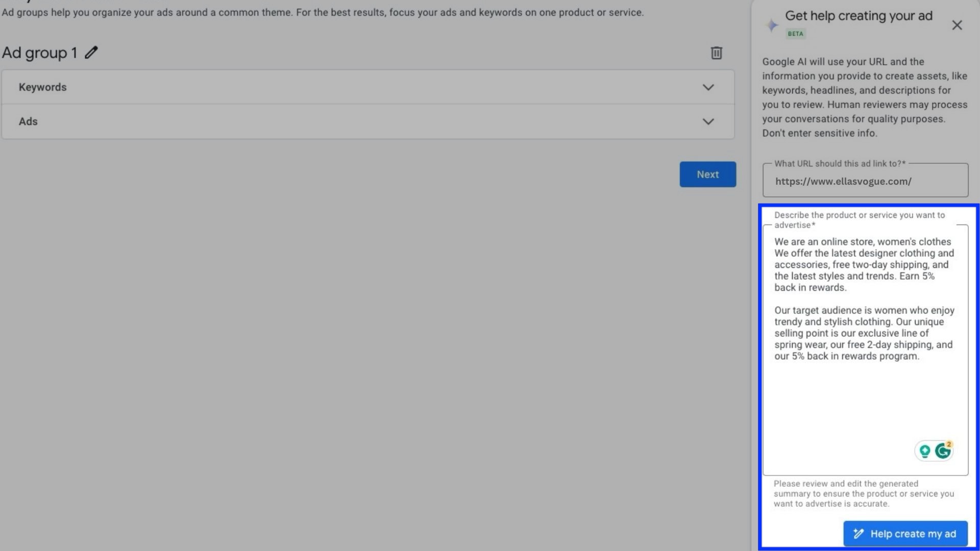The image size is (980, 551).
Task: Click the 'Please review and edit' helper text
Action: (x=864, y=493)
